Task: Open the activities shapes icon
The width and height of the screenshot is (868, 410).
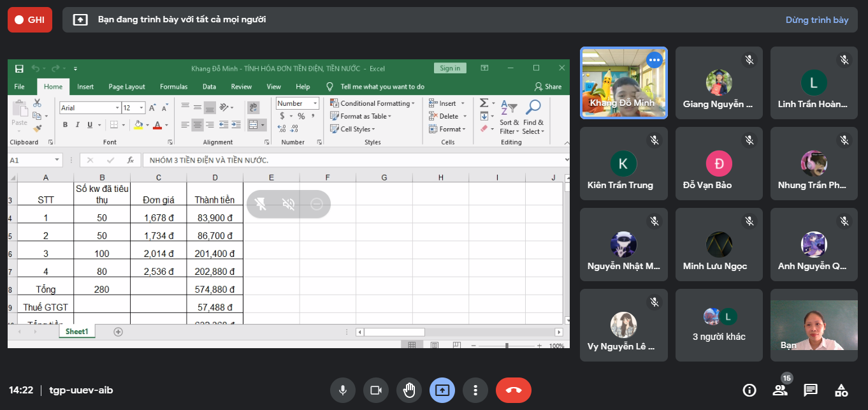Action: point(841,390)
